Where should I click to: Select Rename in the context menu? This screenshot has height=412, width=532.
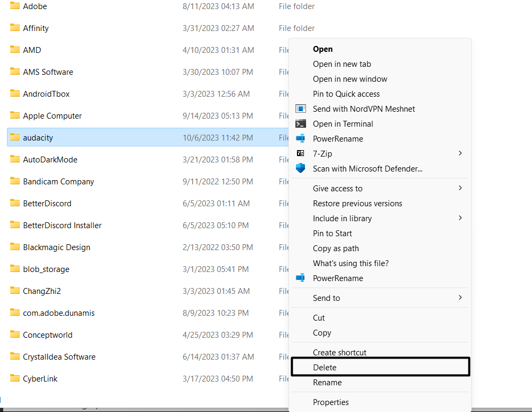pos(327,383)
